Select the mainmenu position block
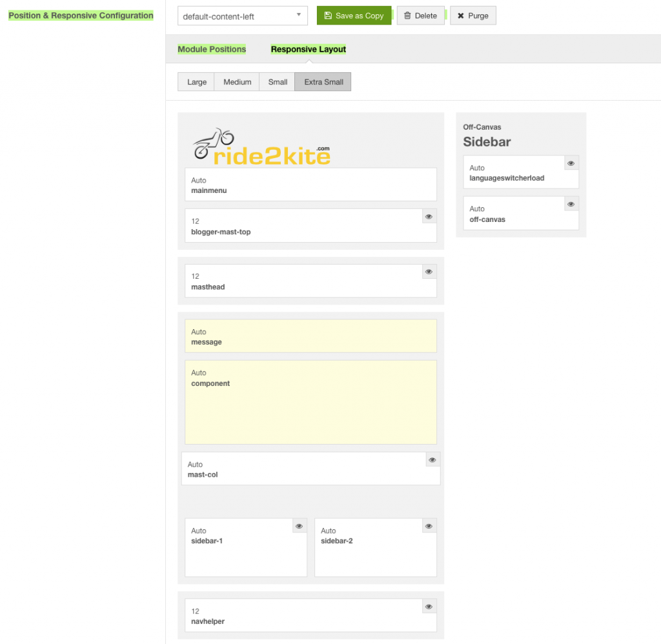The image size is (661, 644). point(310,185)
